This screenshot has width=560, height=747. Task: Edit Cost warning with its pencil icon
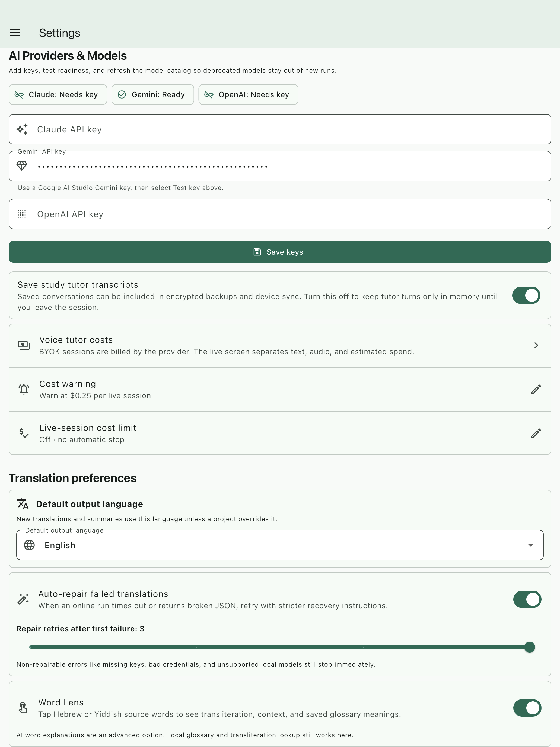click(536, 389)
